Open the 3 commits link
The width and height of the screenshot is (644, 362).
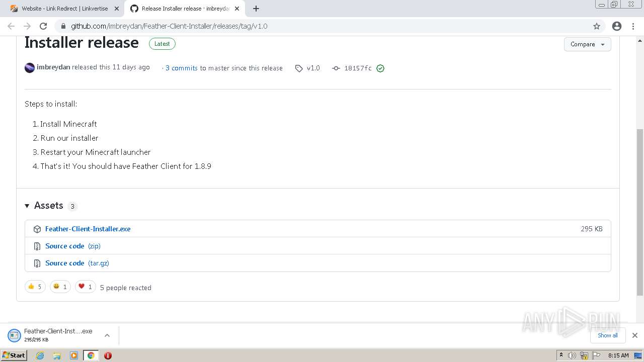(182, 68)
